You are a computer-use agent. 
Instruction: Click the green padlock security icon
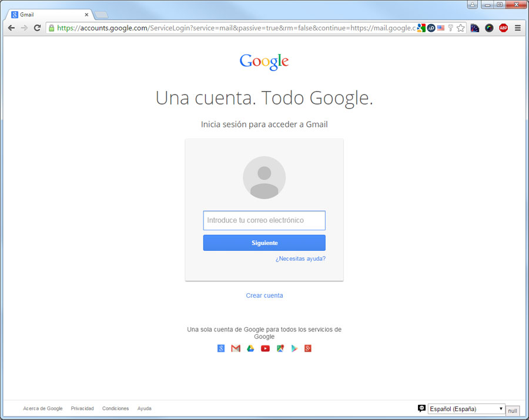52,28
